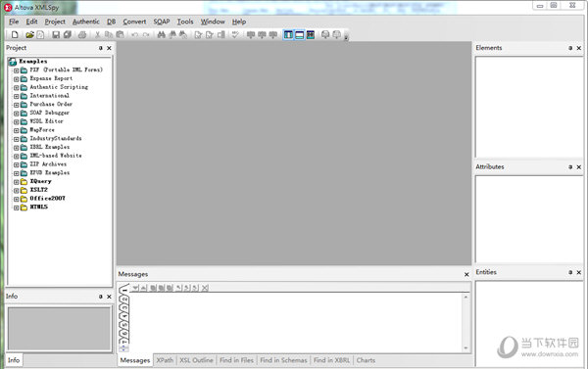Switch to the XPath tab
588x369 pixels.
[165, 360]
